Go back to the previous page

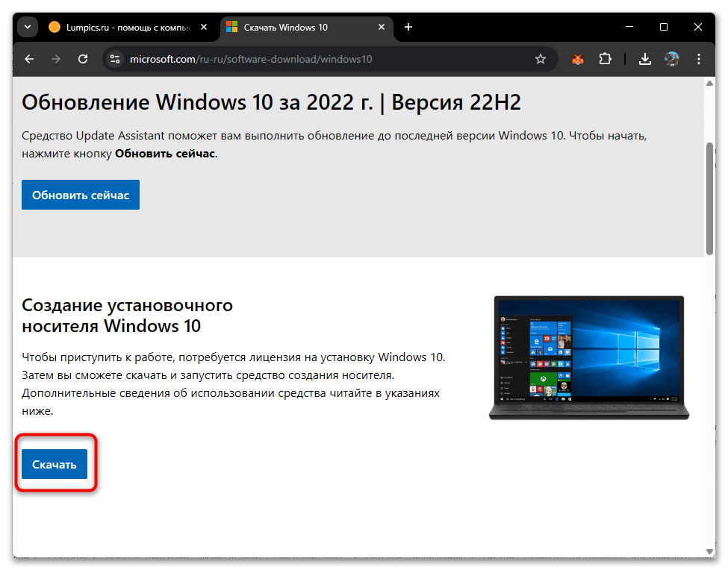tap(29, 59)
